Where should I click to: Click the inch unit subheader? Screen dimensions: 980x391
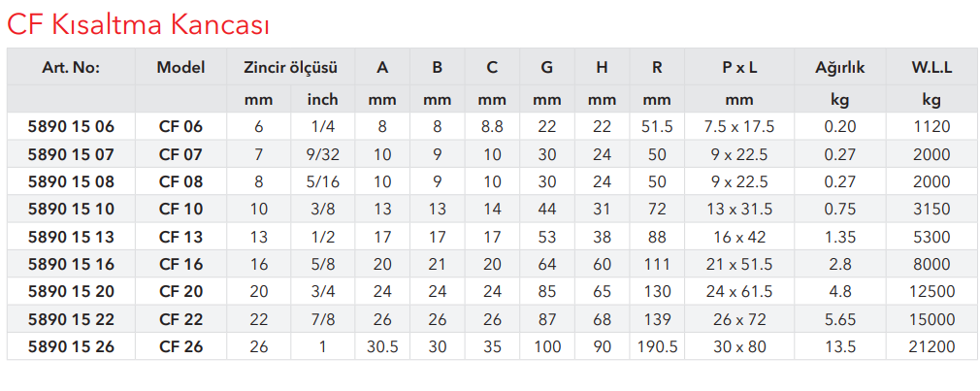pos(322,99)
